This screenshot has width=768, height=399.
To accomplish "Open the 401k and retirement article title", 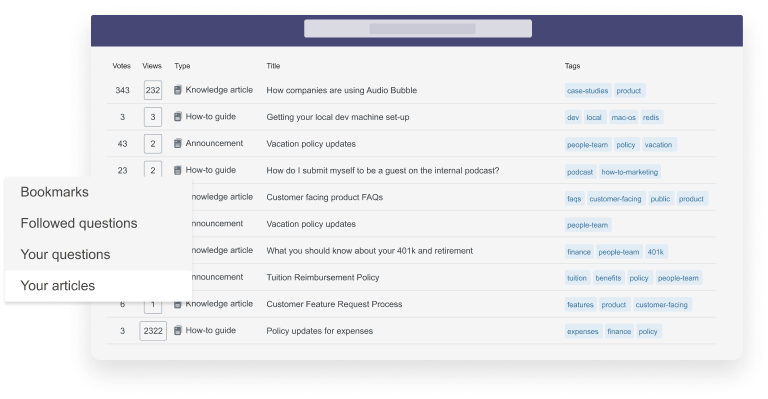I will tap(370, 251).
